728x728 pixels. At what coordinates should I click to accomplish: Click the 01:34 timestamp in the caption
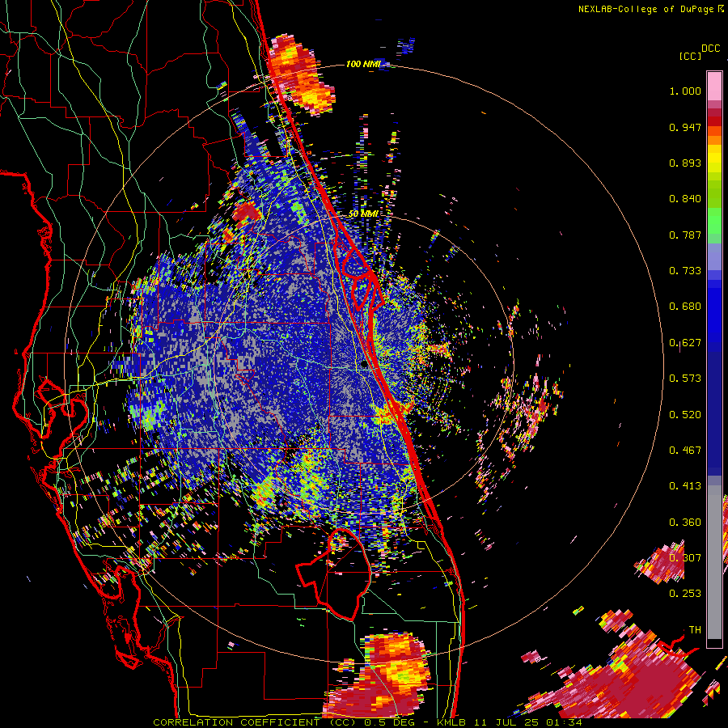564,722
